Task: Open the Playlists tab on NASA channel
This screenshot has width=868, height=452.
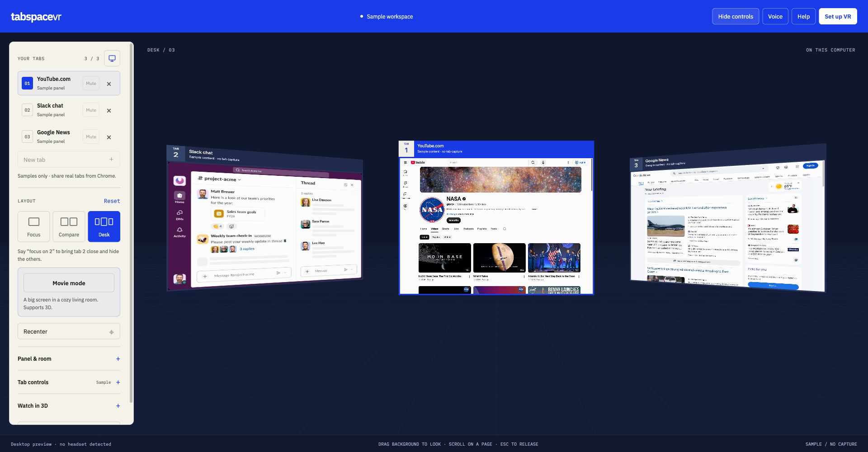Action: (x=482, y=229)
